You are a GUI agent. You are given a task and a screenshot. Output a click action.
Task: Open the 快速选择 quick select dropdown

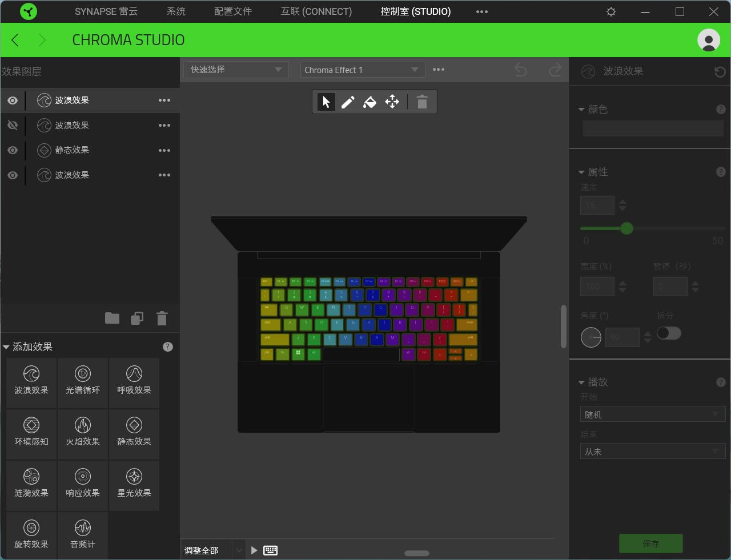236,70
